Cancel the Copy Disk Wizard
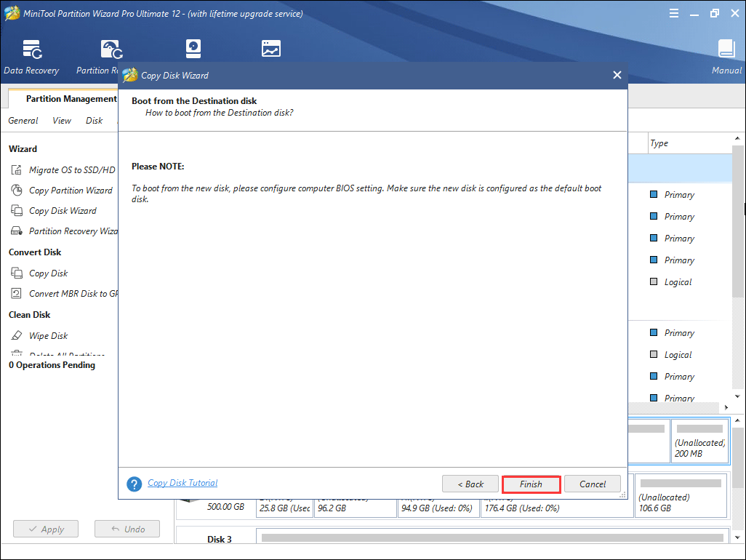746x560 pixels. (x=593, y=484)
